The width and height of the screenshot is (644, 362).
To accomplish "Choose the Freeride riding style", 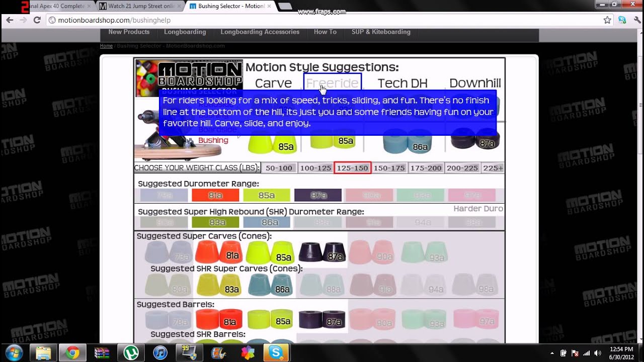I will tap(333, 83).
